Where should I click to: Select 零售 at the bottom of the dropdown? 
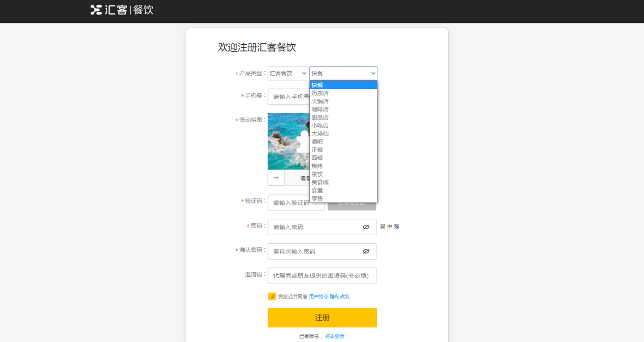(316, 198)
